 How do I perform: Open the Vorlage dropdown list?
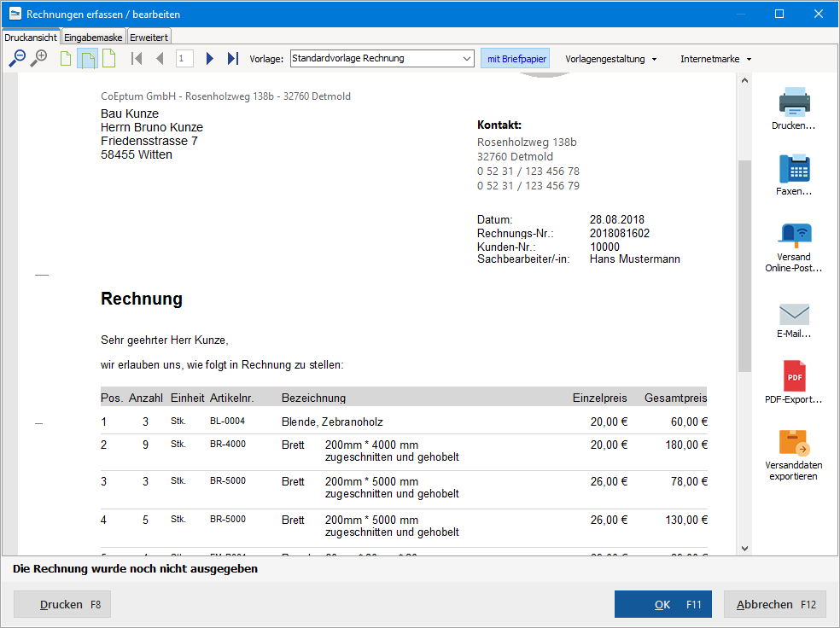(x=382, y=58)
